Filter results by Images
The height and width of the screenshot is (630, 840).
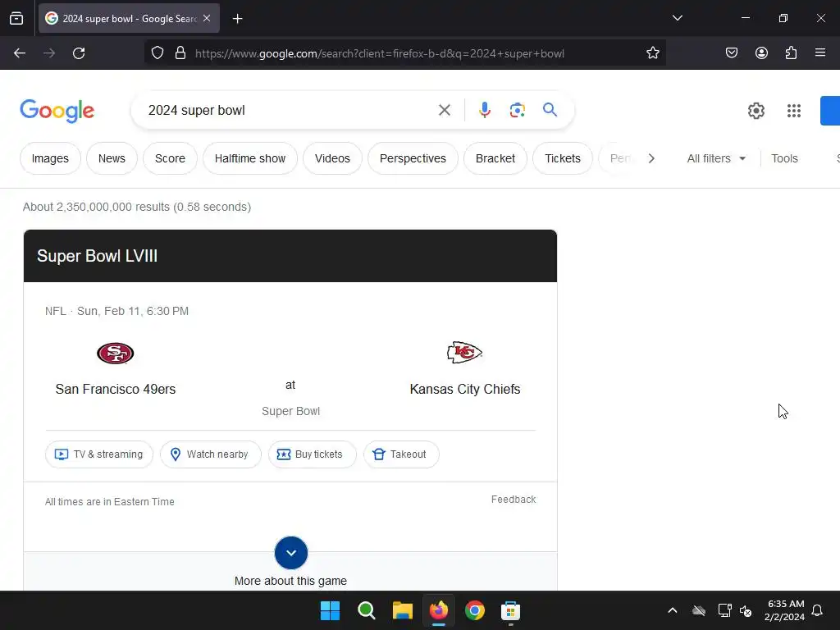[50, 158]
